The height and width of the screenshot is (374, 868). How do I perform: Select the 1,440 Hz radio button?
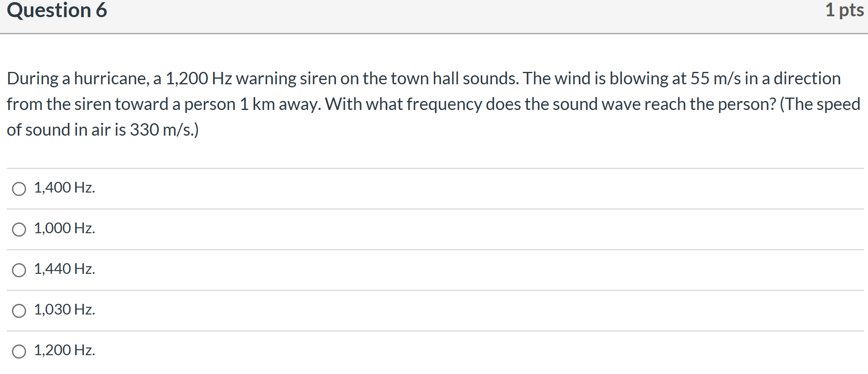tap(19, 270)
